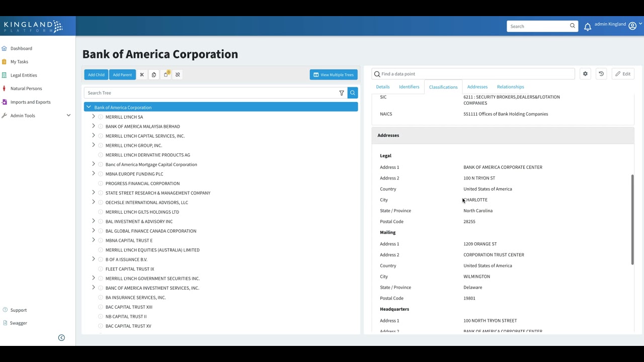This screenshot has height=362, width=644.
Task: Click the My Tasks clipboard icon
Action: pyautogui.click(x=5, y=62)
